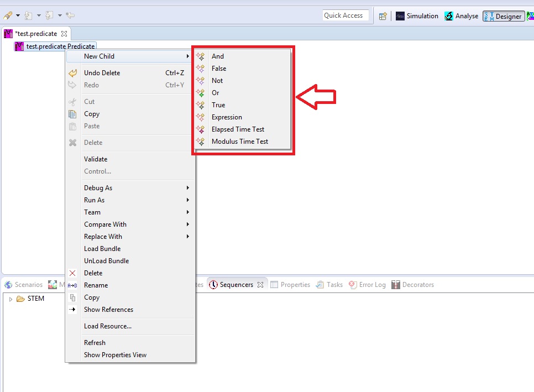Open dropdown next to the first toolbar icon

coord(18,15)
